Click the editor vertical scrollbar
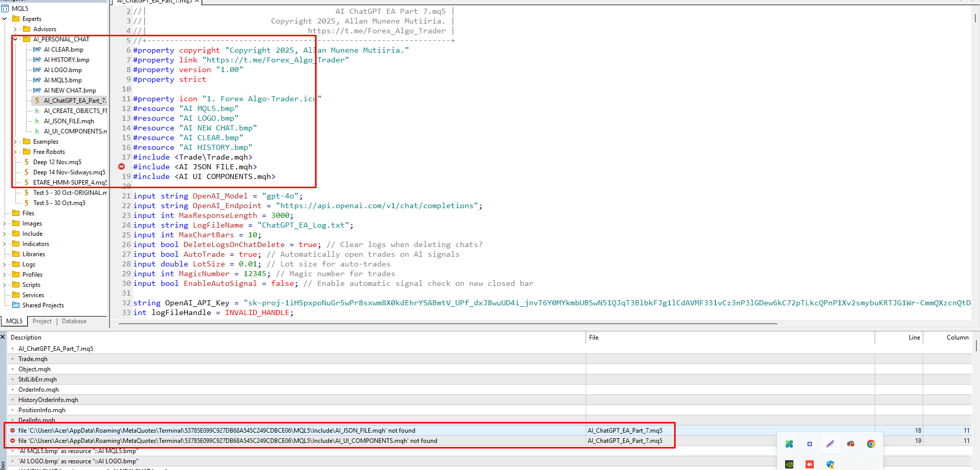Viewport: 980px width, 470px height. click(975, 18)
